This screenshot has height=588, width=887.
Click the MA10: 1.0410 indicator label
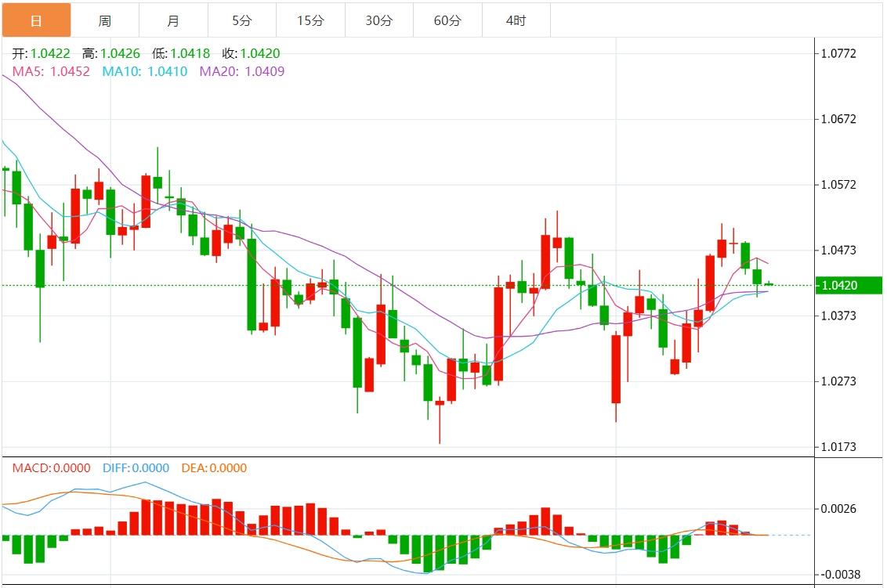145,72
